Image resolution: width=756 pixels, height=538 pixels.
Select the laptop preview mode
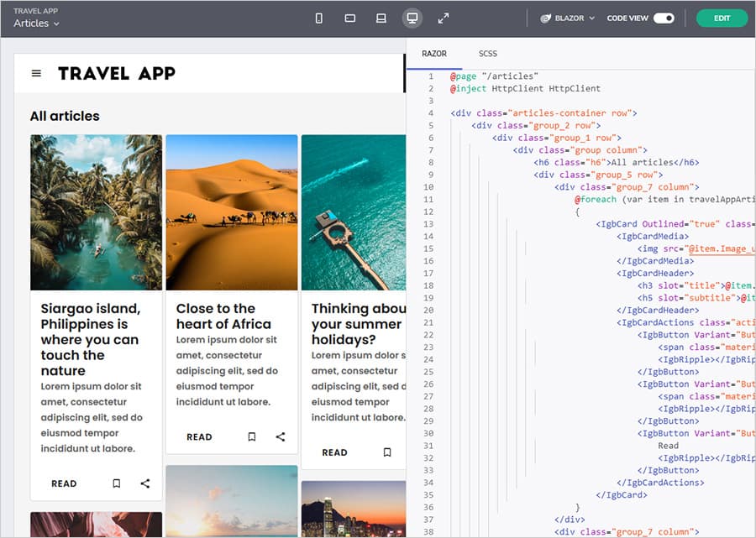(x=381, y=18)
